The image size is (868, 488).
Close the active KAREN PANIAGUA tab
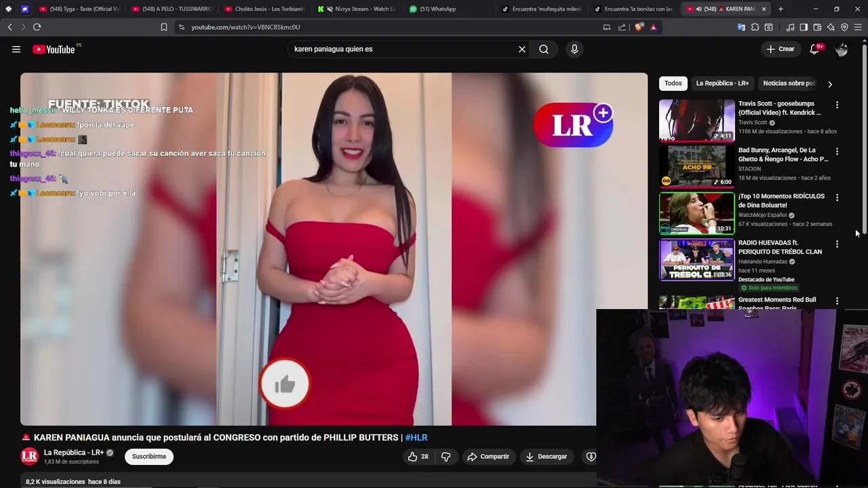coord(764,9)
